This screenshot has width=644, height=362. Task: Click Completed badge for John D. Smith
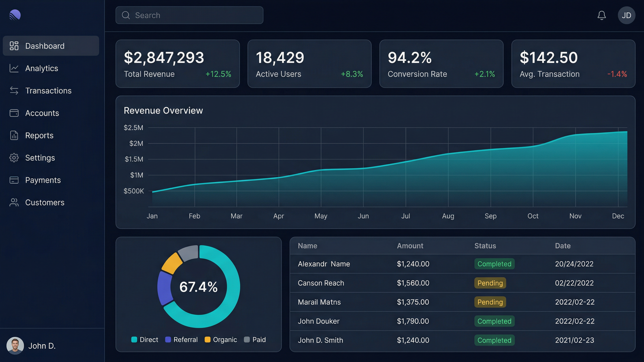point(494,340)
